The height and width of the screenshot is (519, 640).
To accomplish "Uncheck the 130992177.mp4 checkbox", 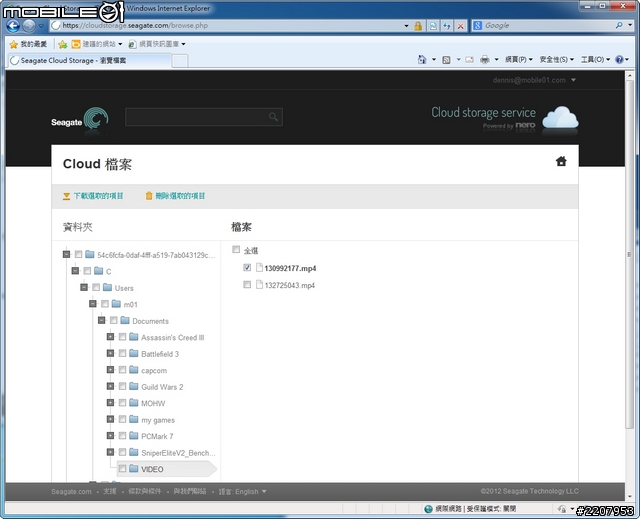I will tap(247, 267).
